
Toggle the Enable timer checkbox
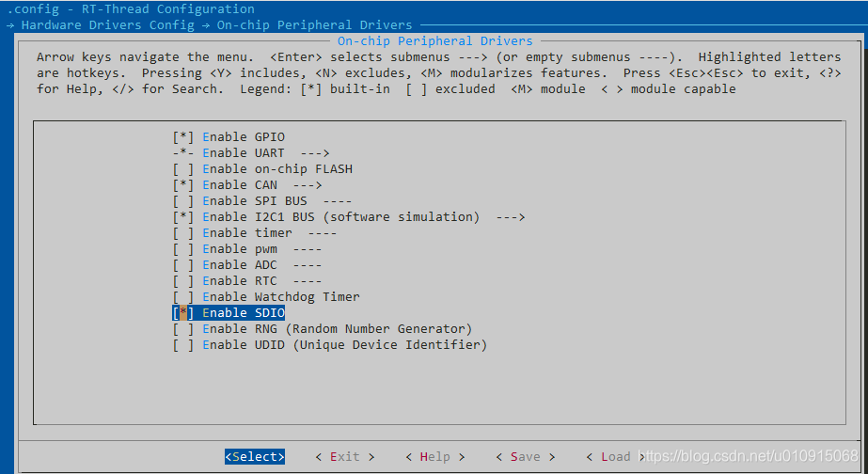(x=183, y=233)
